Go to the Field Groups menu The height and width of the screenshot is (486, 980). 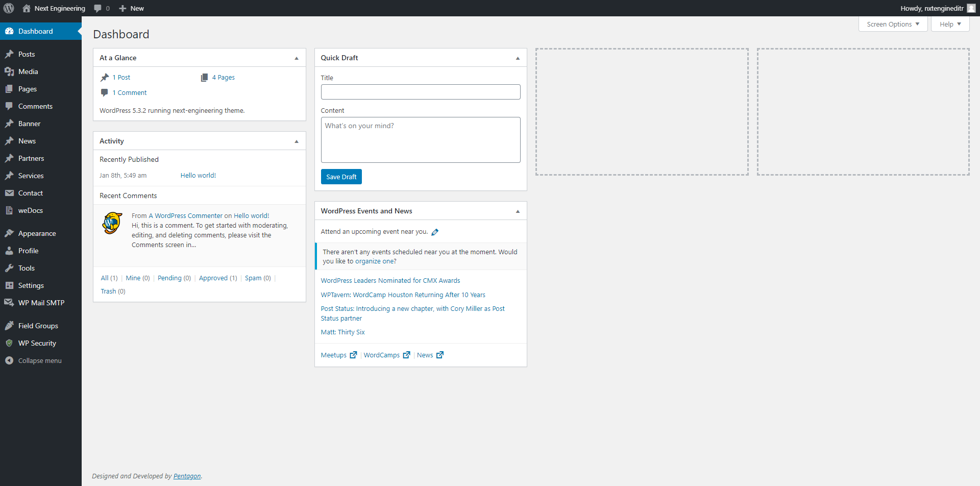pyautogui.click(x=38, y=326)
